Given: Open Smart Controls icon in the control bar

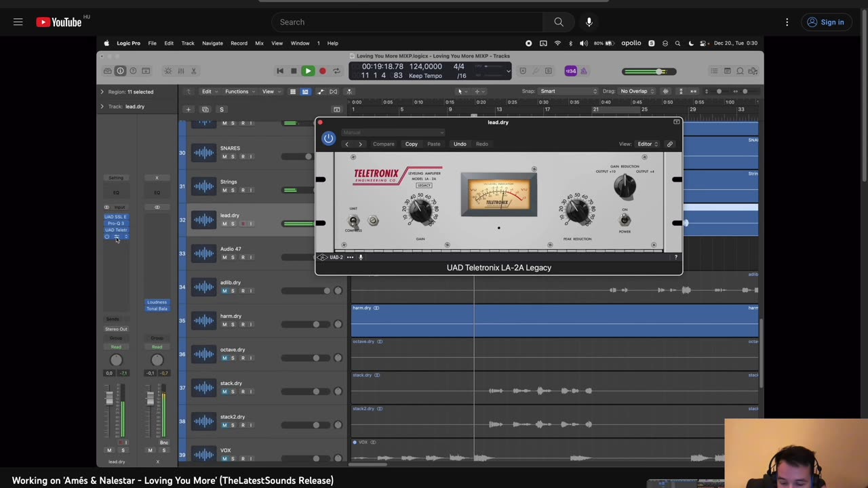Looking at the screenshot, I should tap(146, 70).
